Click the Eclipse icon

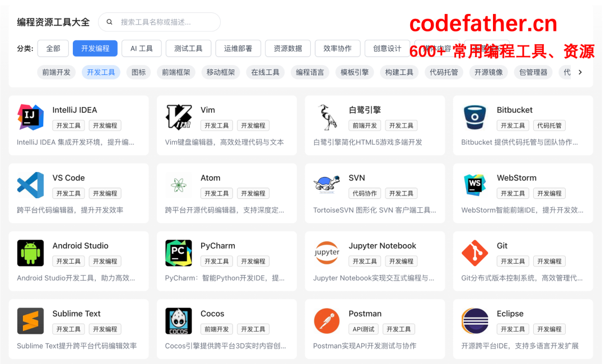(x=474, y=321)
